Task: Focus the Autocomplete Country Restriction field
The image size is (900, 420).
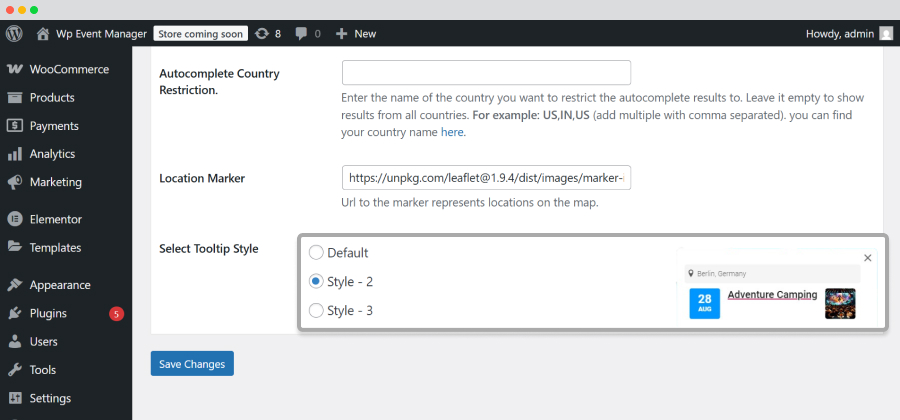Action: pyautogui.click(x=486, y=73)
